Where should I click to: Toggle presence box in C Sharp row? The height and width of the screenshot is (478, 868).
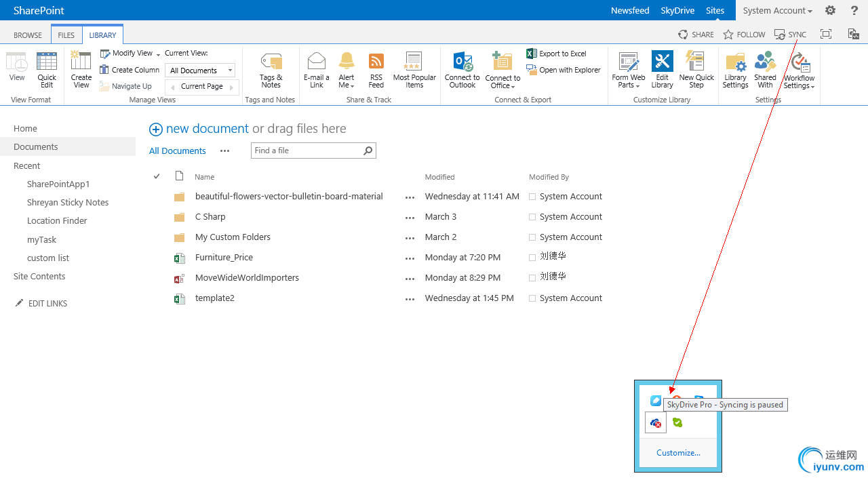pos(532,217)
